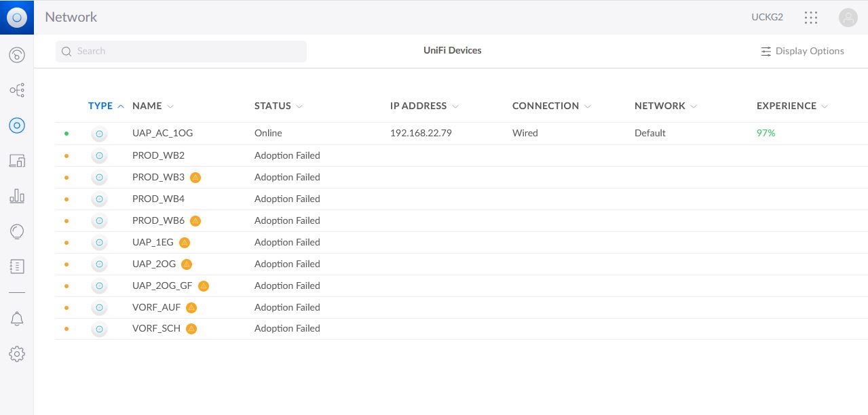The width and height of the screenshot is (868, 415).
Task: Open the NAME column dropdown arrow
Action: (170, 106)
